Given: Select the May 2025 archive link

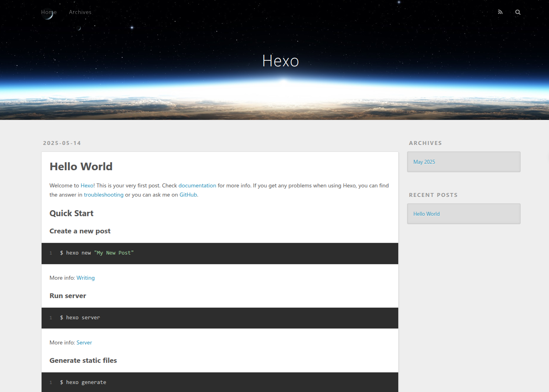Looking at the screenshot, I should (424, 162).
